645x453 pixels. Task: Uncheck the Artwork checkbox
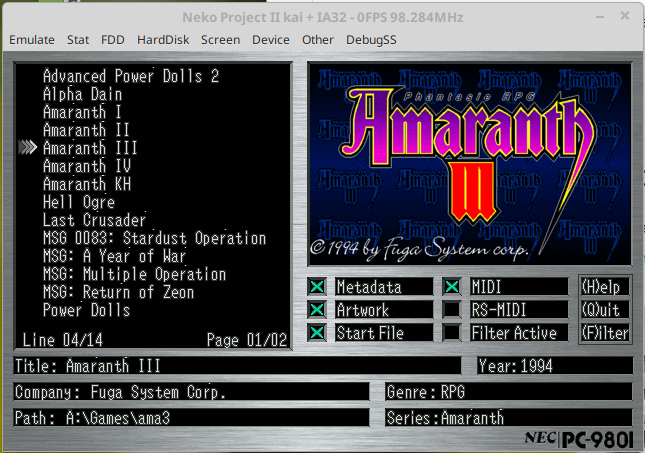point(318,310)
